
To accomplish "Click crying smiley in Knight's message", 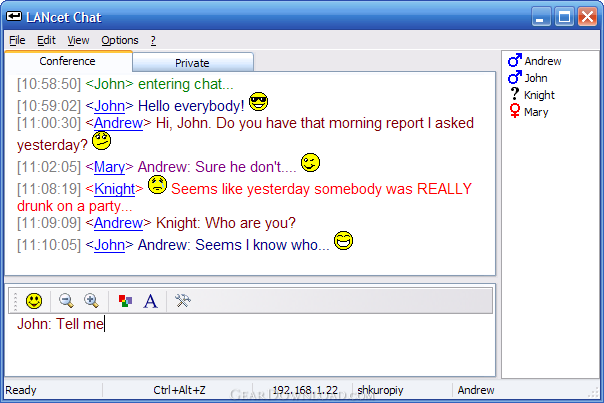I will pos(157,185).
